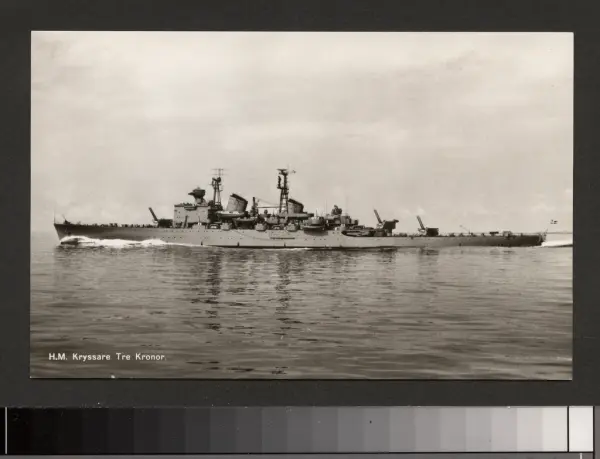This screenshot has height=459, width=600.
Task: Click the forward gun turret on the deck
Action: (x=161, y=220)
